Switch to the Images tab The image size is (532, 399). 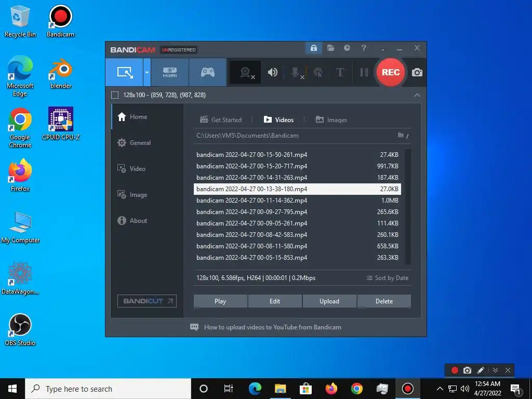[331, 120]
